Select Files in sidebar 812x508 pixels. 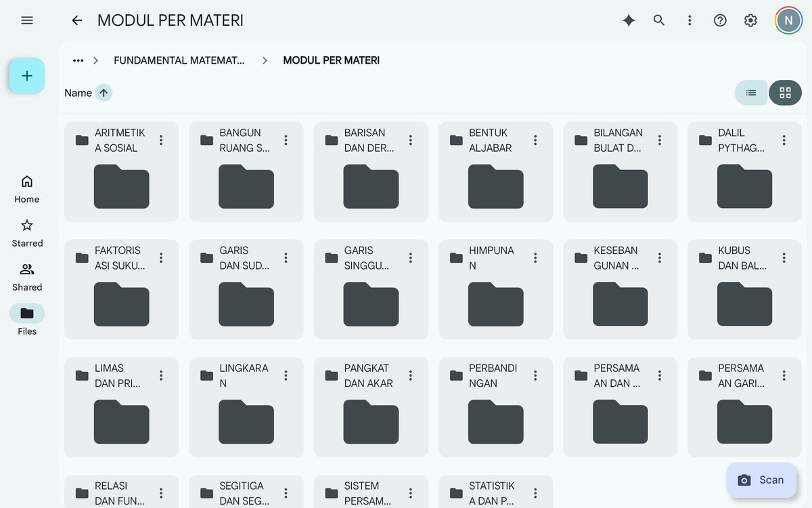tap(27, 320)
